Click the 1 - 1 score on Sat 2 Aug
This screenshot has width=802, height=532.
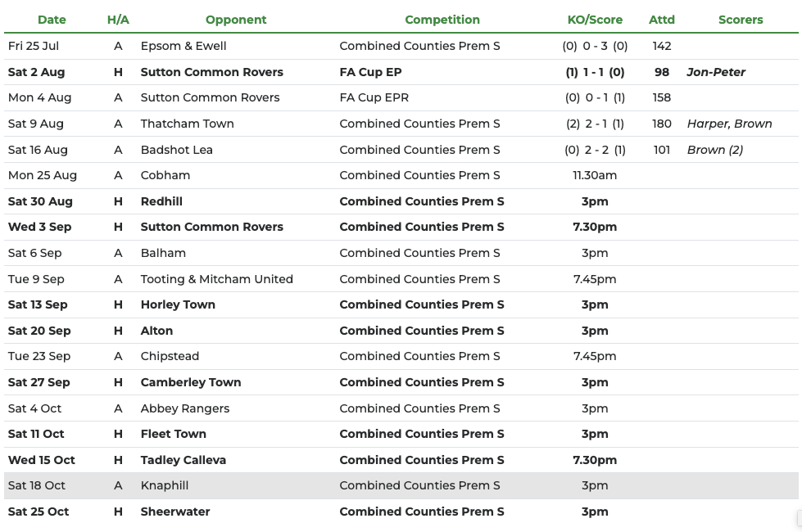pos(595,72)
